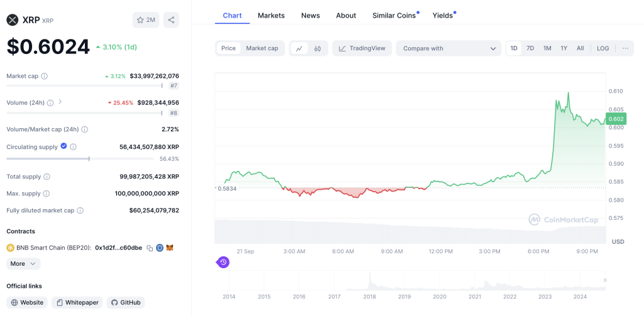Open the GitHub link
Screen dimensions: 644x316
click(126, 302)
